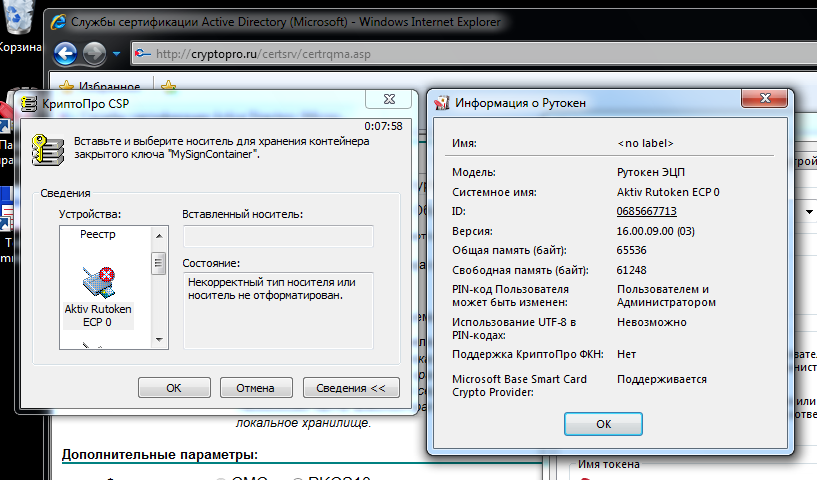Open the recent pages dropdown arrow
The height and width of the screenshot is (480, 817).
116,54
